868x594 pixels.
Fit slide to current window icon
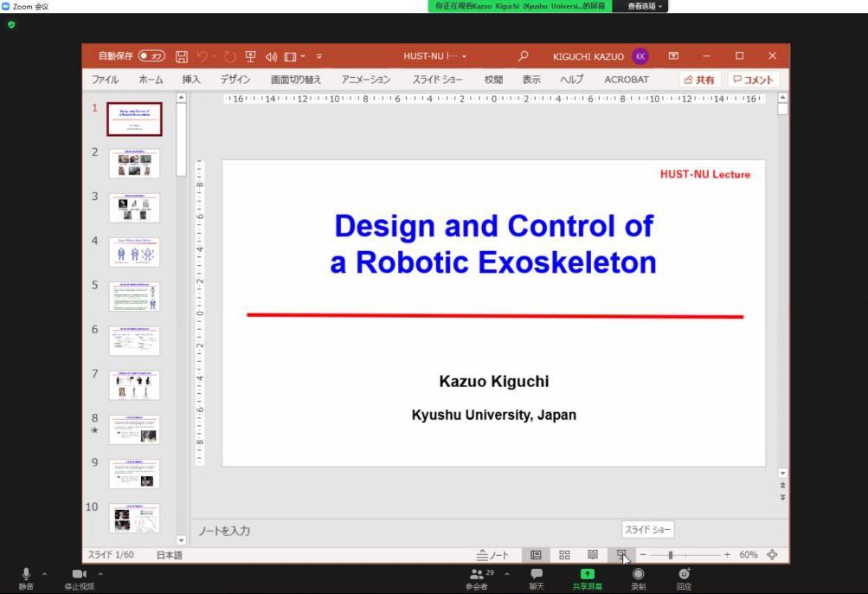click(772, 555)
